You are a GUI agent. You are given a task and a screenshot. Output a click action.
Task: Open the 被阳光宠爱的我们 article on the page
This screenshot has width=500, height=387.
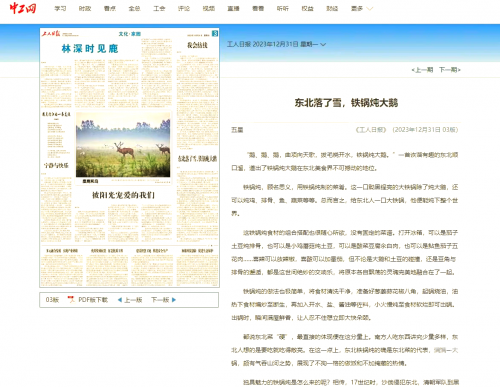click(123, 195)
